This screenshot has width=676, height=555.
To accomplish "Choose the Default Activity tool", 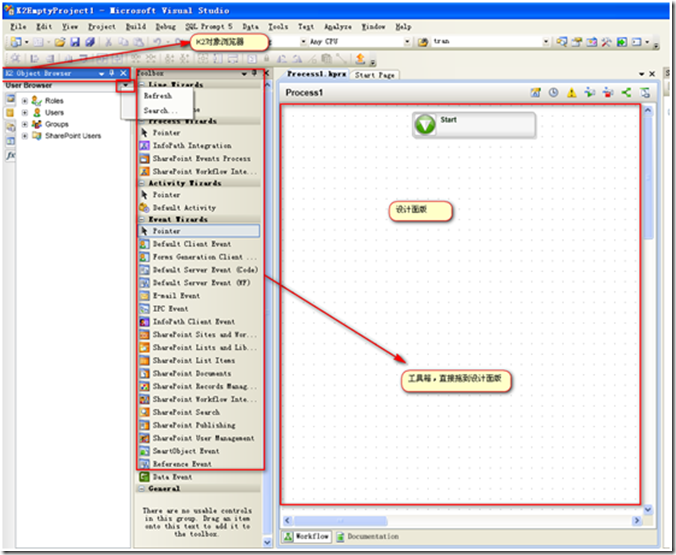I will tap(184, 208).
